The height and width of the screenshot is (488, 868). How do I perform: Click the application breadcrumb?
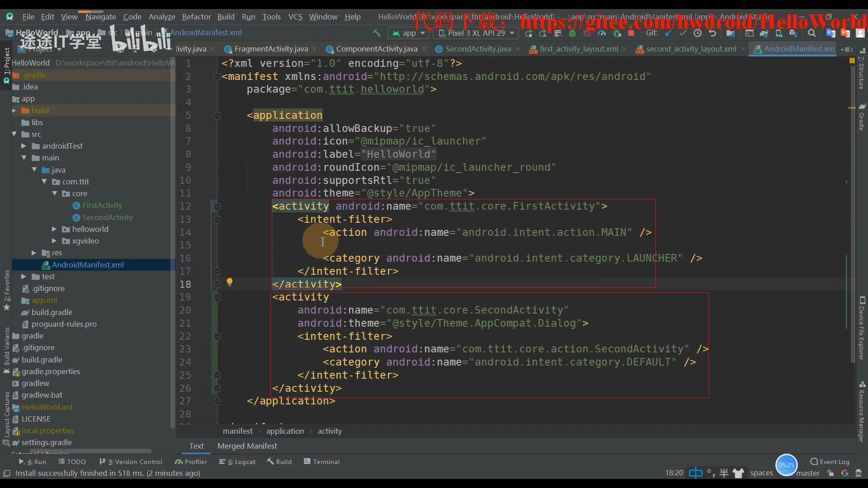tap(285, 431)
